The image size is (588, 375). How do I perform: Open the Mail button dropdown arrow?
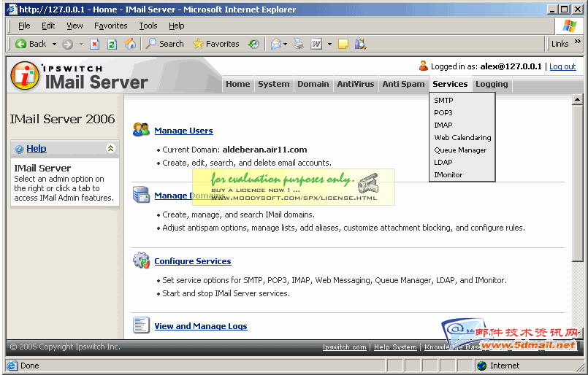tap(286, 44)
